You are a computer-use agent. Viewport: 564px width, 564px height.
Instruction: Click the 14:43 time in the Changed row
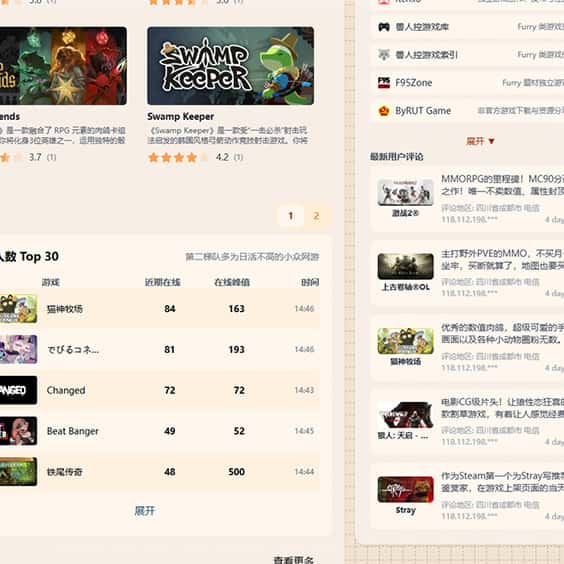304,390
